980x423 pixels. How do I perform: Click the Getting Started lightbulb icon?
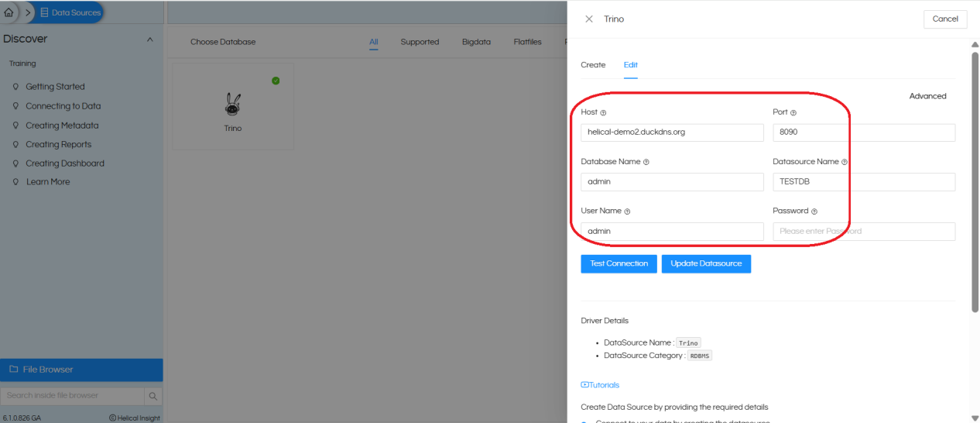coord(15,87)
